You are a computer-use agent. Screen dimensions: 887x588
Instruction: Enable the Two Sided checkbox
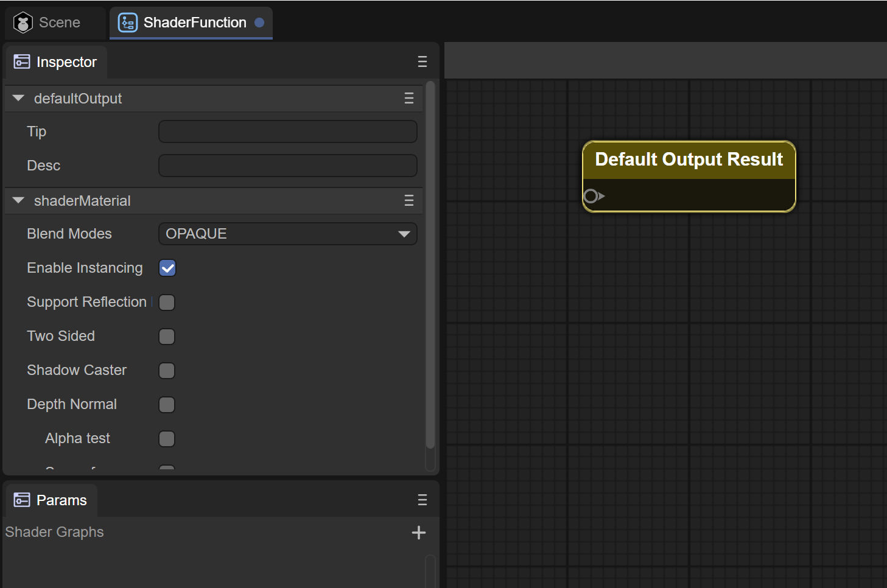coord(167,337)
